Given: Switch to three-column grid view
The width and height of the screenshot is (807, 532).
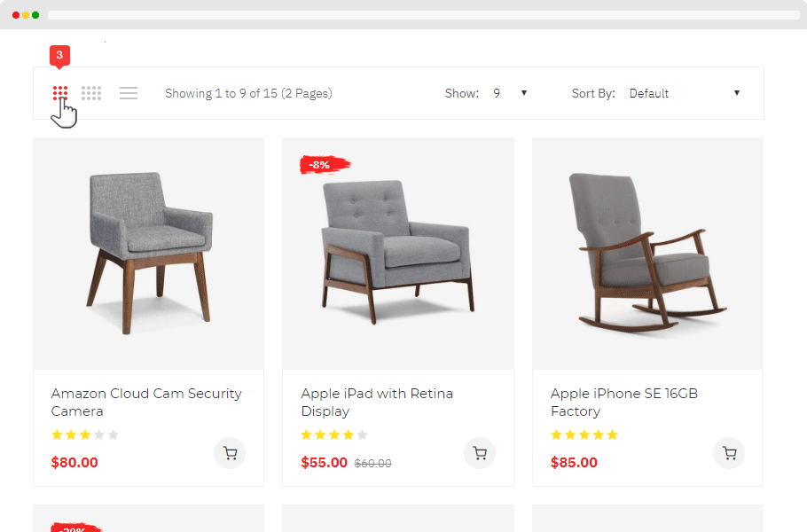Looking at the screenshot, I should (59, 92).
